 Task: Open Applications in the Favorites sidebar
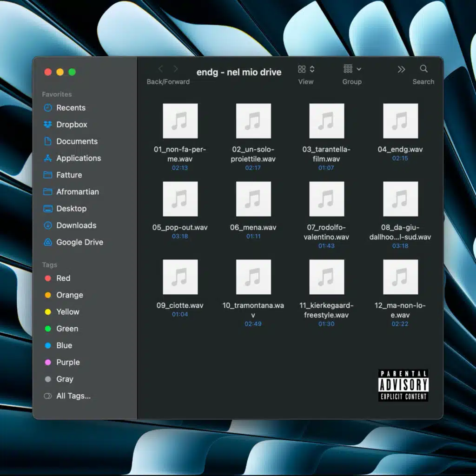click(x=78, y=158)
